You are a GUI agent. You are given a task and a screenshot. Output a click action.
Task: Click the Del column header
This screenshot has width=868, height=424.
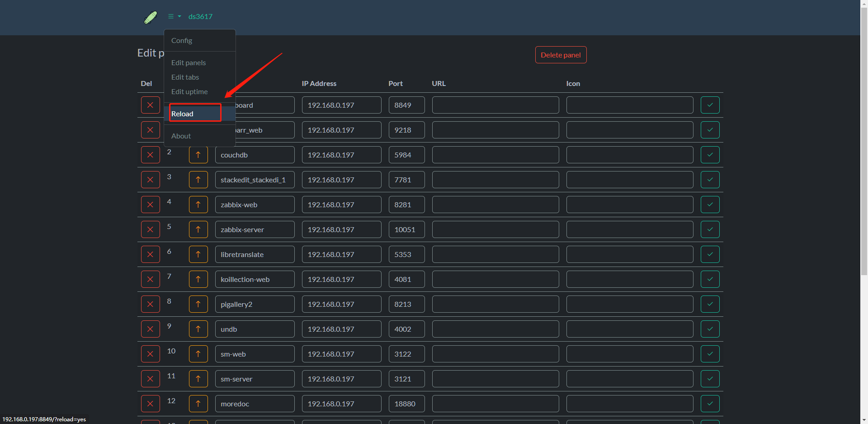(146, 83)
